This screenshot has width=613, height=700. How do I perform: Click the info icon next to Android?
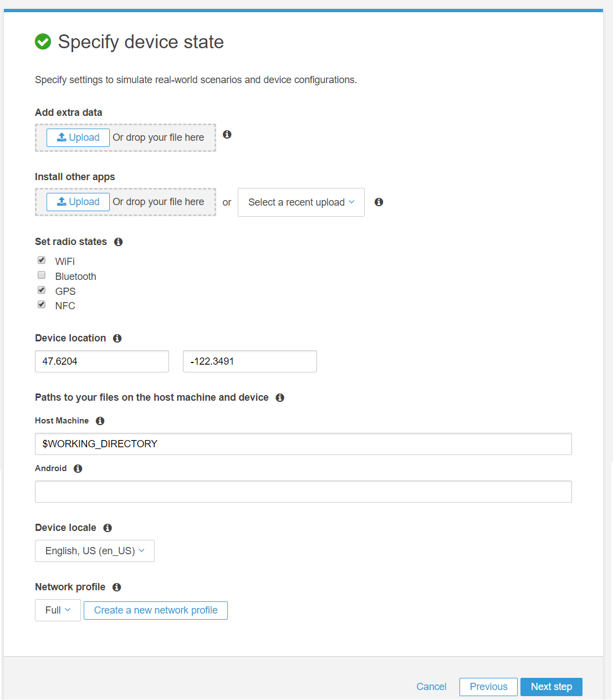pyautogui.click(x=78, y=468)
